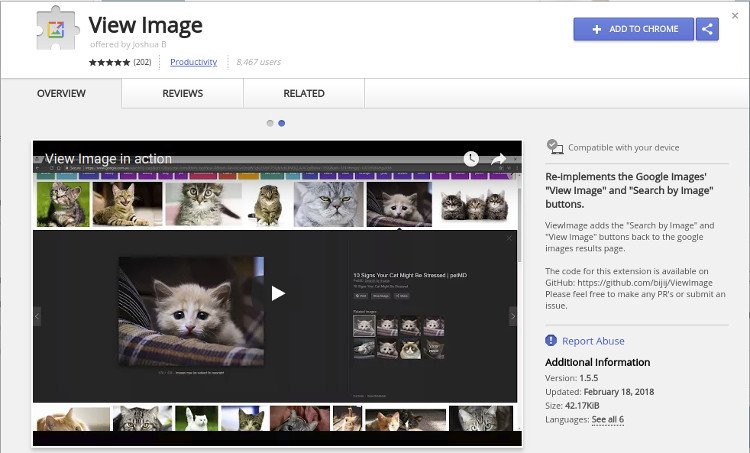This screenshot has width=750, height=453.
Task: Open the Productivity category link
Action: (193, 62)
